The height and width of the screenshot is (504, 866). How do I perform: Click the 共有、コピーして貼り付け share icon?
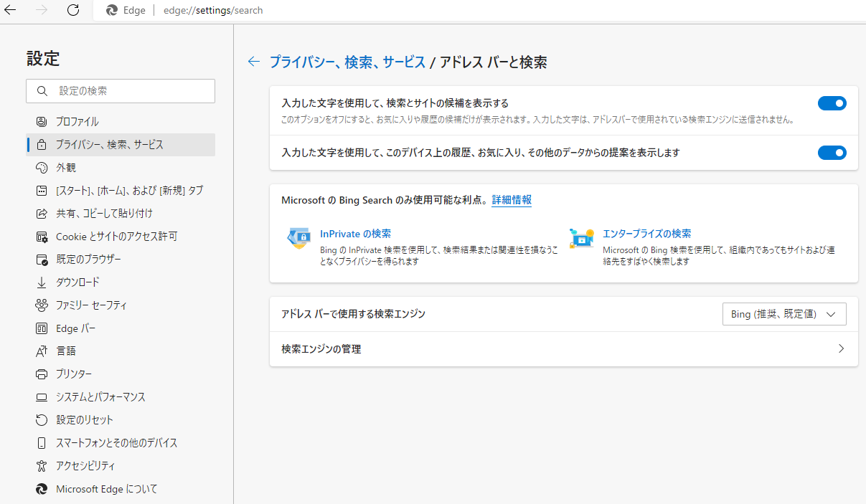[x=42, y=214]
